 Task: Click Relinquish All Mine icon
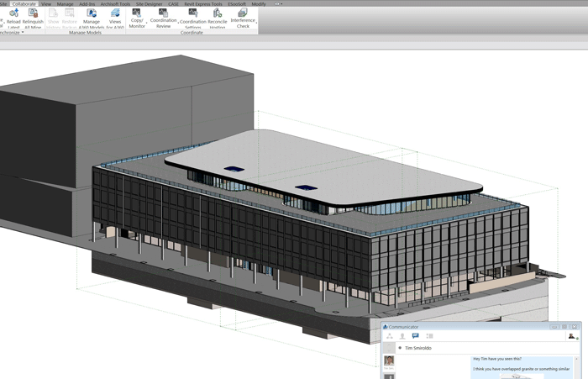33,14
